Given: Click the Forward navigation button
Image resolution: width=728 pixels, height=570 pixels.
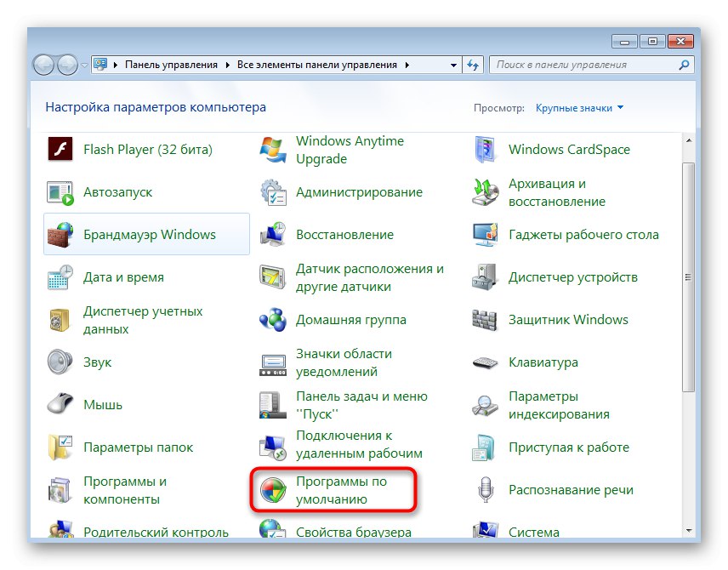Looking at the screenshot, I should pyautogui.click(x=67, y=65).
